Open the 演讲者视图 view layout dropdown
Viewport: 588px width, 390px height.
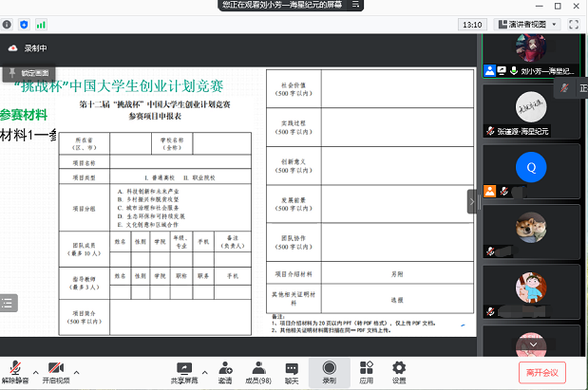tap(526, 24)
